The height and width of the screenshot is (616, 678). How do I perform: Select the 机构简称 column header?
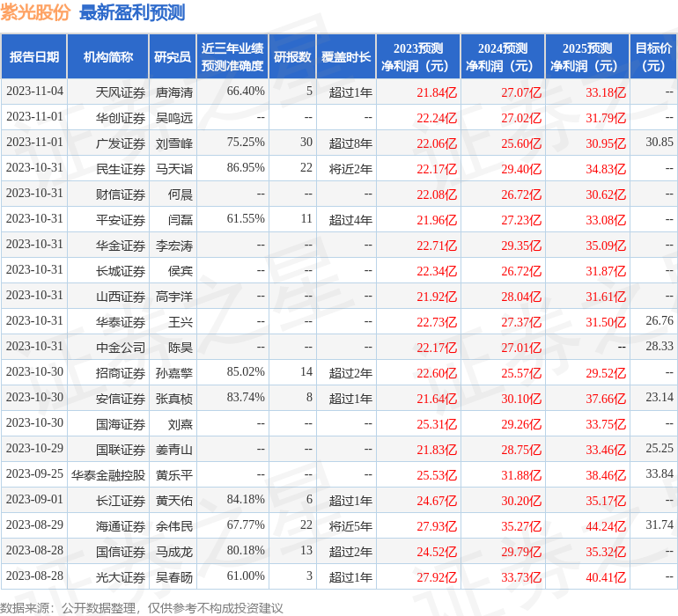point(108,57)
